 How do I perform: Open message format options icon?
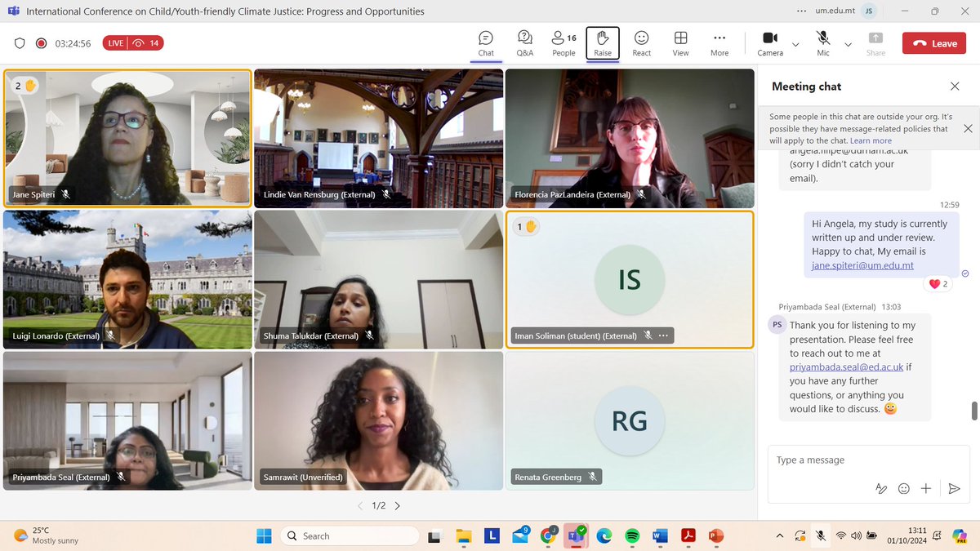(x=881, y=488)
